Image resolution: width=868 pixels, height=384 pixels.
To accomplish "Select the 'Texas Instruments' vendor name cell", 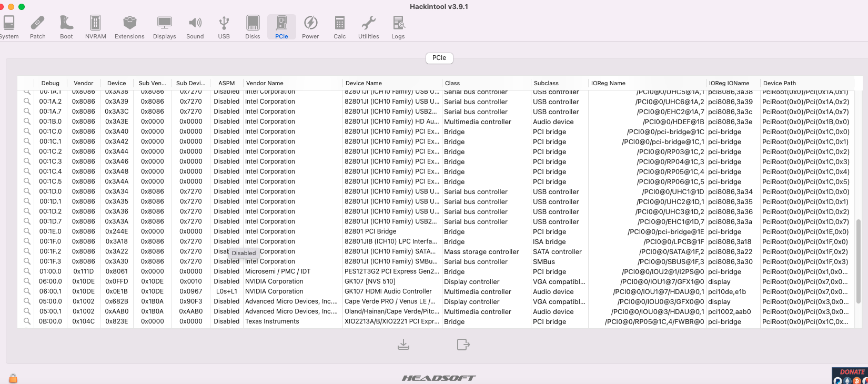I will tap(272, 321).
